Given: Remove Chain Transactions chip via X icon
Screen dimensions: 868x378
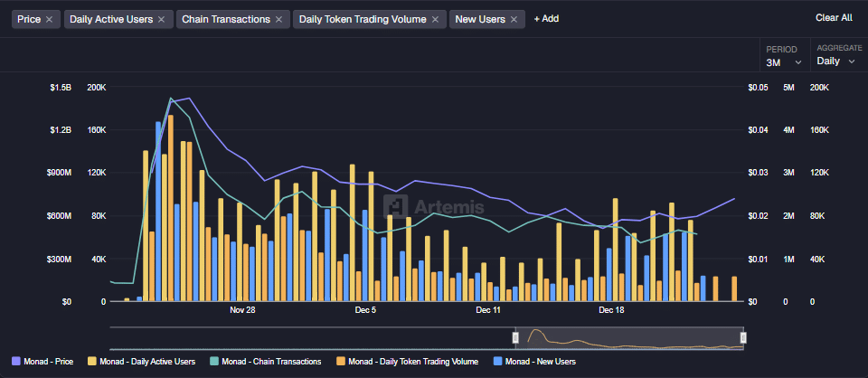Looking at the screenshot, I should click(x=279, y=19).
